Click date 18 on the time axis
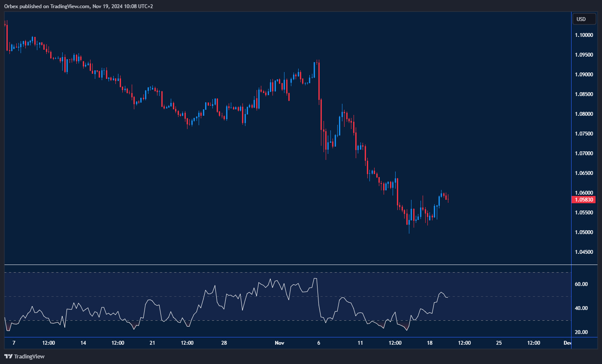This screenshot has height=364, width=602. pyautogui.click(x=430, y=343)
